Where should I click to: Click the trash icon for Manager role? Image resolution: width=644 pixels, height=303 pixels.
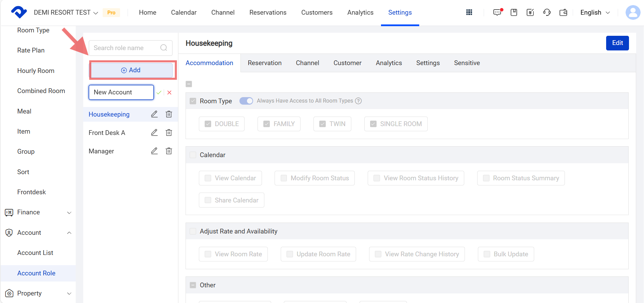(169, 151)
